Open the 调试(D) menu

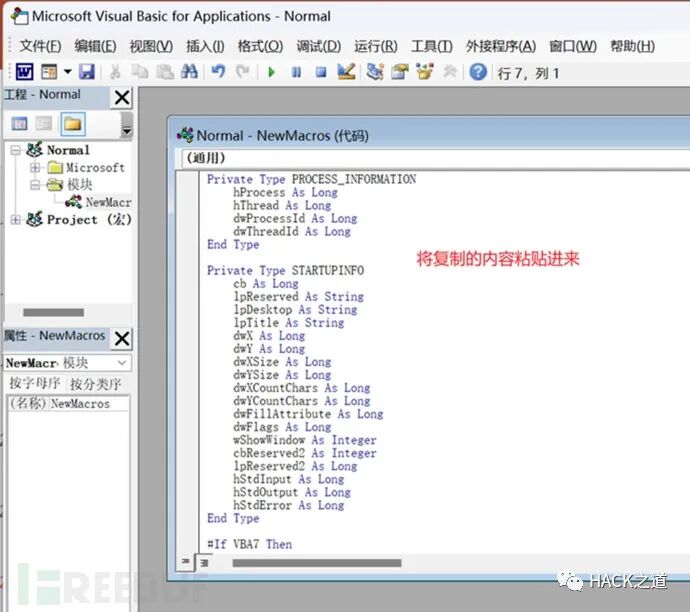pos(319,46)
